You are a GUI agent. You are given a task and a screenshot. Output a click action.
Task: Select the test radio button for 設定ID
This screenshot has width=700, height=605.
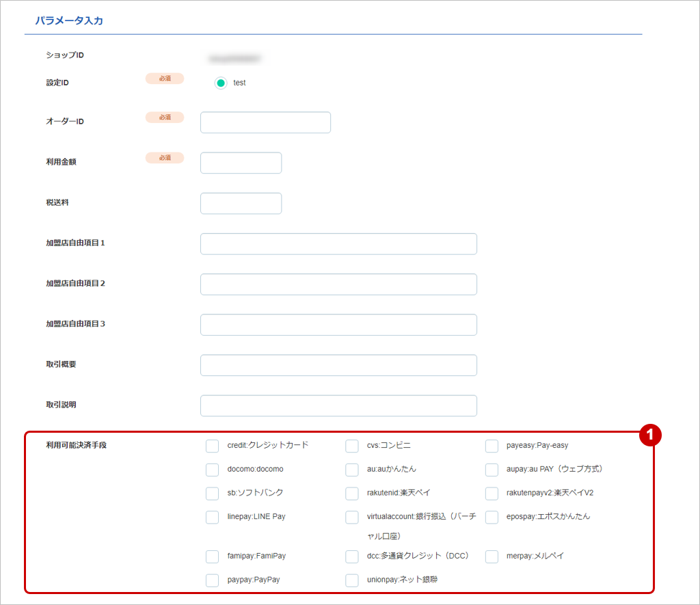[x=221, y=83]
